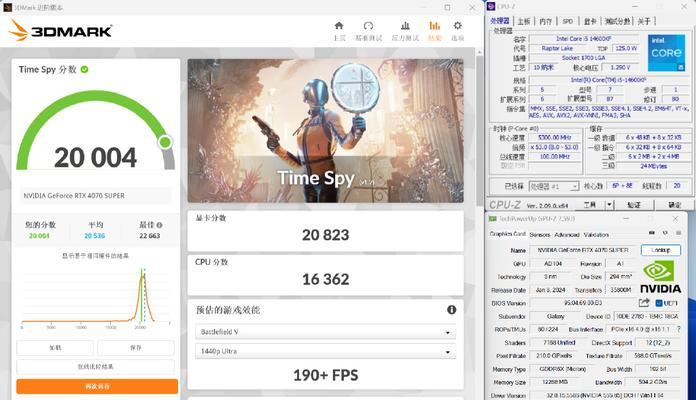Click the Bus Interface question mark in GPU-Z
The image size is (696, 400).
point(678,329)
